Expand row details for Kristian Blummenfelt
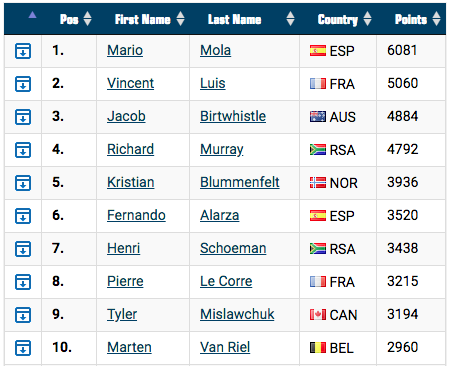This screenshot has height=366, width=452. tap(23, 183)
